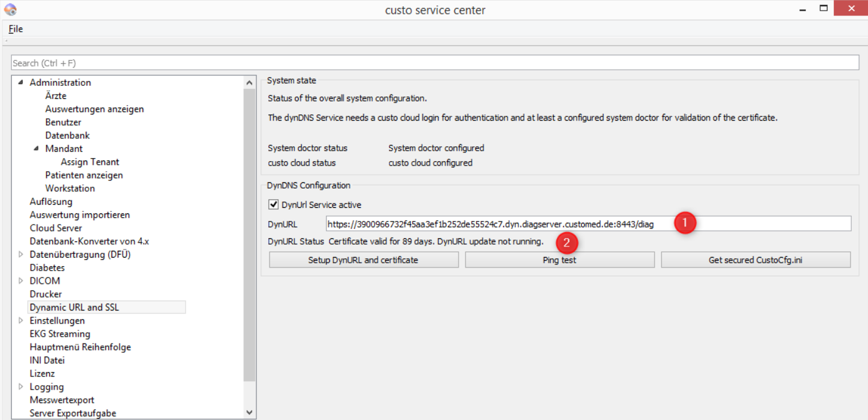868x420 pixels.
Task: Select Ärzte in the tree
Action: 56,96
